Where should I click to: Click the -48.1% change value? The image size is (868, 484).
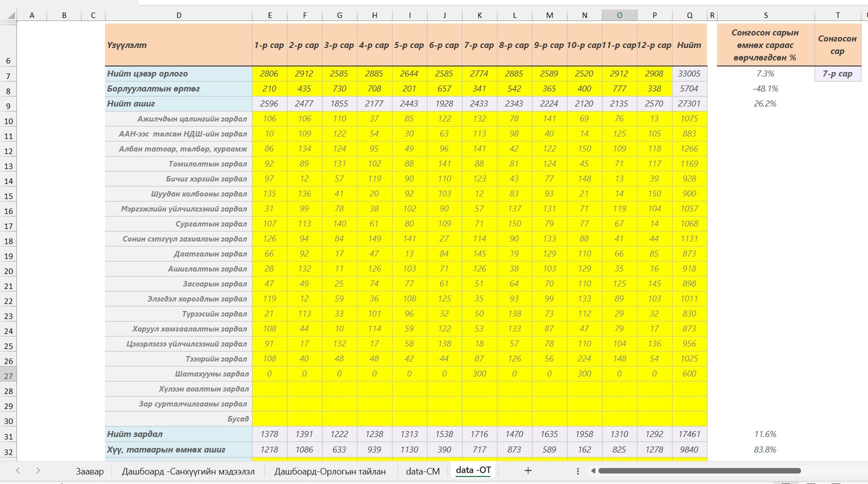[x=765, y=88]
